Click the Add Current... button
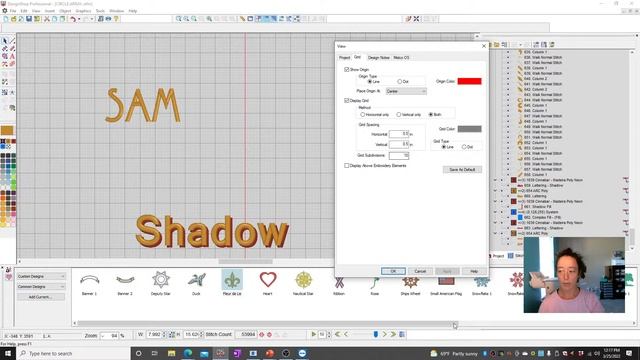 [x=40, y=297]
